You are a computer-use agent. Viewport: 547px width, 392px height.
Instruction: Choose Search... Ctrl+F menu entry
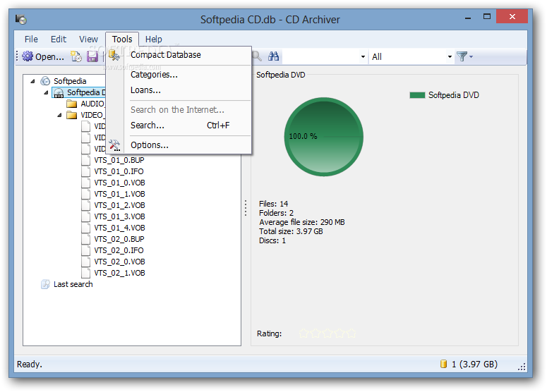[x=179, y=125]
